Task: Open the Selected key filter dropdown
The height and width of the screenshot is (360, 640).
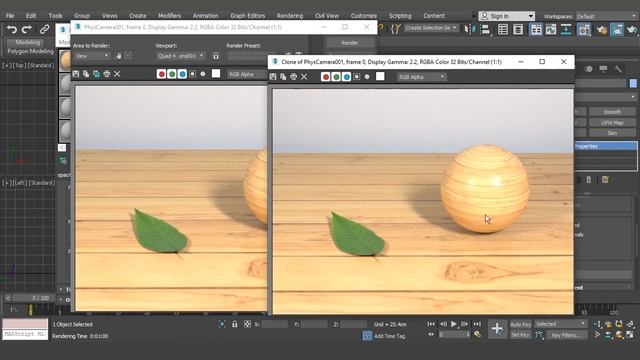Action: 560,324
